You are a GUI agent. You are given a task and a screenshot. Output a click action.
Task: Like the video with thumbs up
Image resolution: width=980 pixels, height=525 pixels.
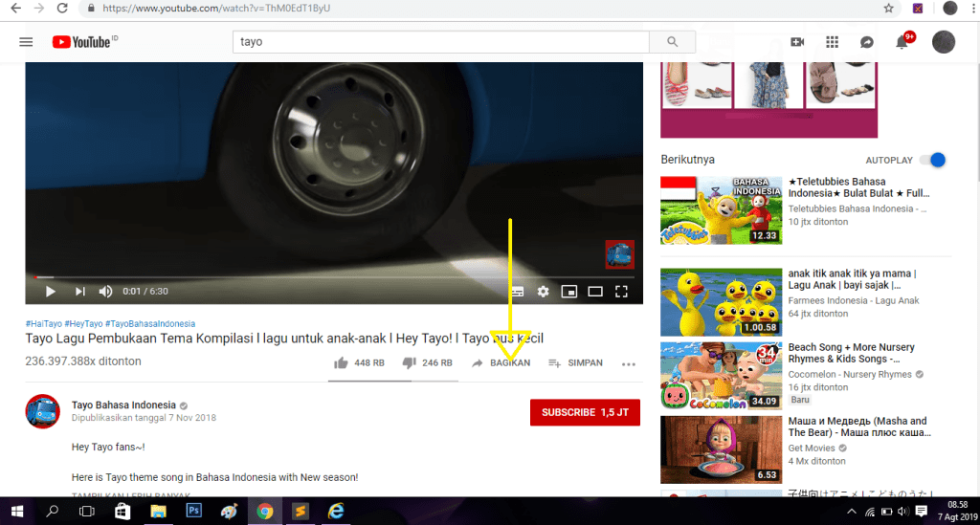point(341,363)
